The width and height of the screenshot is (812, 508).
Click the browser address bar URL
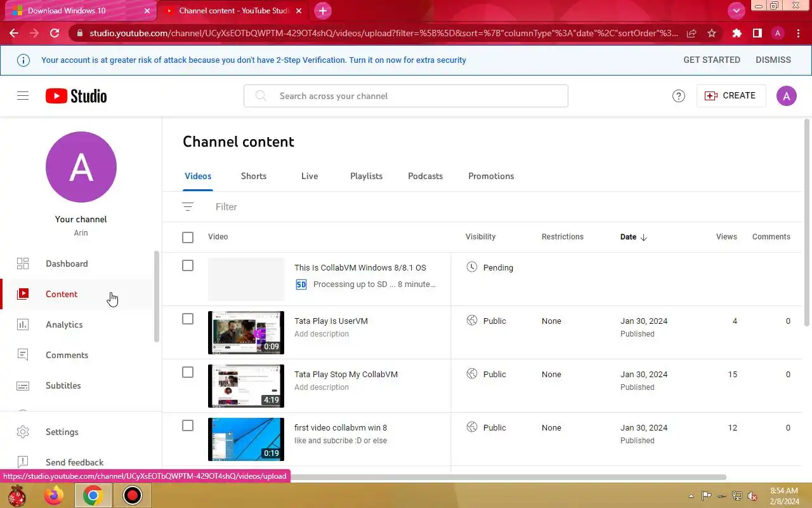384,33
